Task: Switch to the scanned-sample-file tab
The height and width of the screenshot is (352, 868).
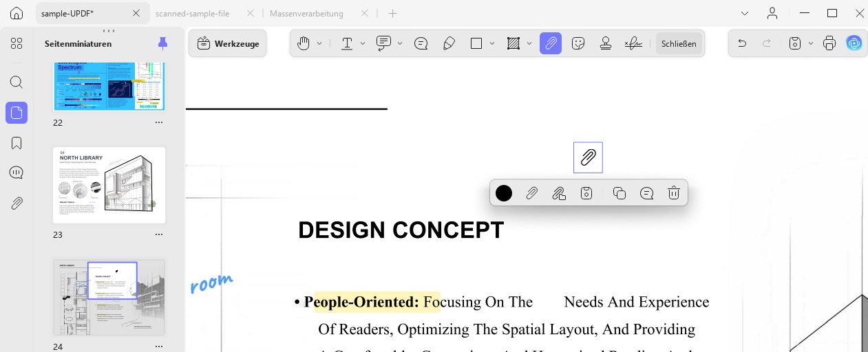Action: pos(192,13)
